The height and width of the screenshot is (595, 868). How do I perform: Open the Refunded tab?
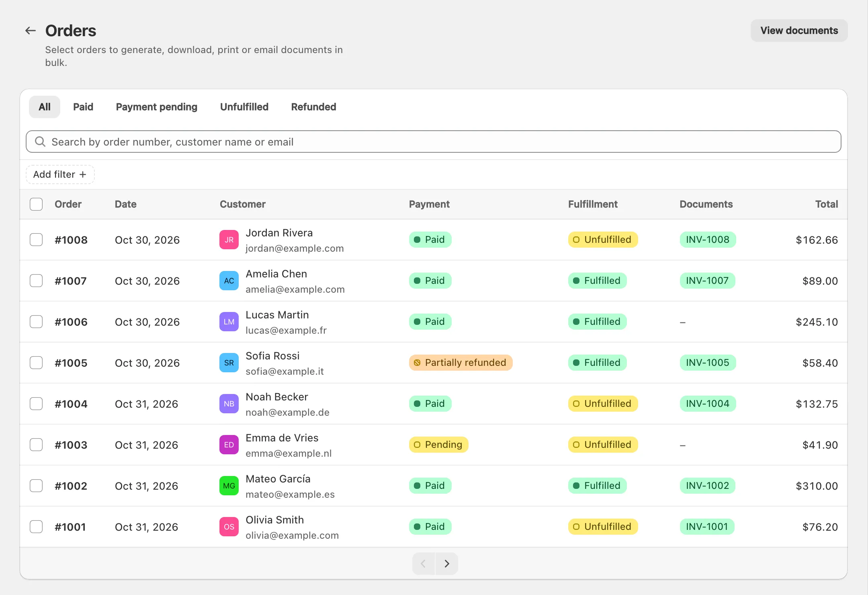314,107
